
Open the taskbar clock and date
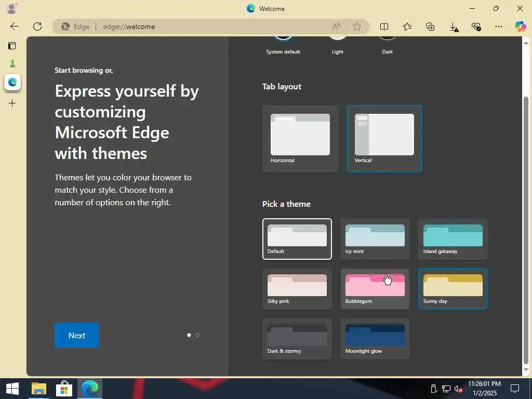coord(485,389)
